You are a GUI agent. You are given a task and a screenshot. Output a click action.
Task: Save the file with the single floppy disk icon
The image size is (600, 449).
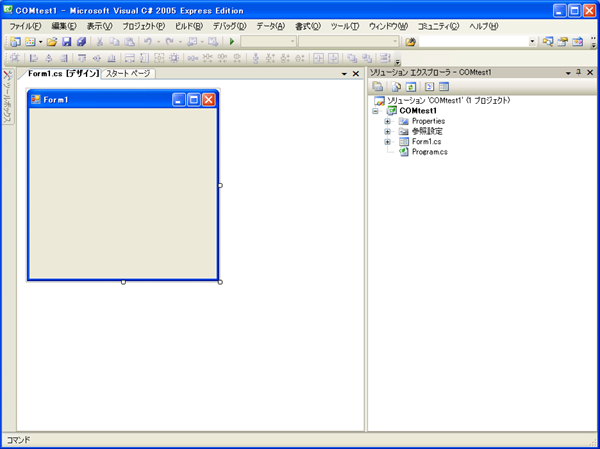[x=67, y=42]
